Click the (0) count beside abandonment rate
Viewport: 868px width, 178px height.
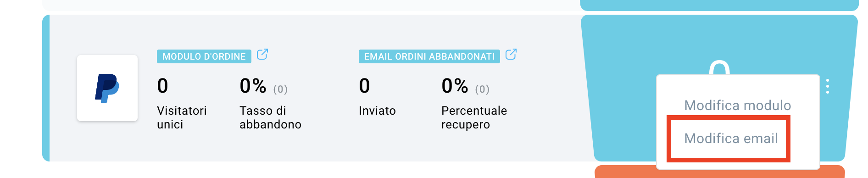tap(280, 89)
